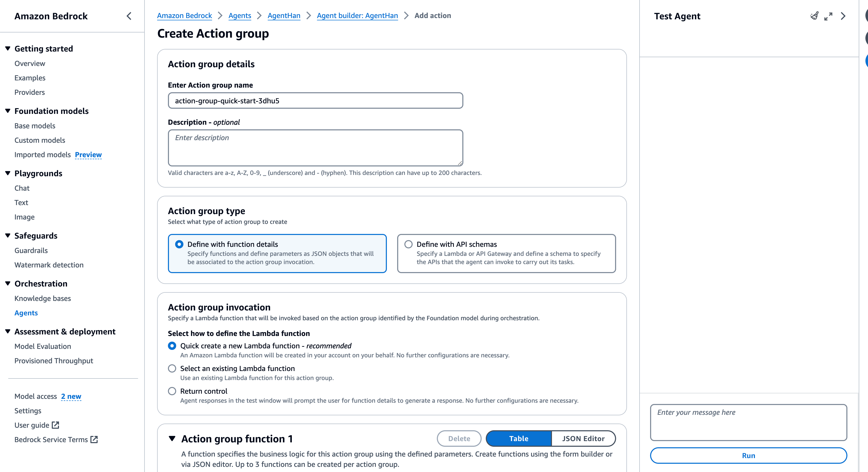Image resolution: width=868 pixels, height=472 pixels.
Task: Collapse the Foundation models section
Action: [8, 111]
